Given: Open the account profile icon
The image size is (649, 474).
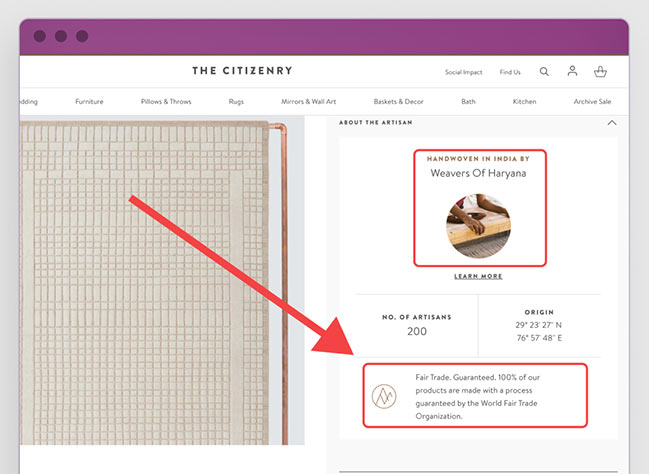Looking at the screenshot, I should (x=572, y=71).
